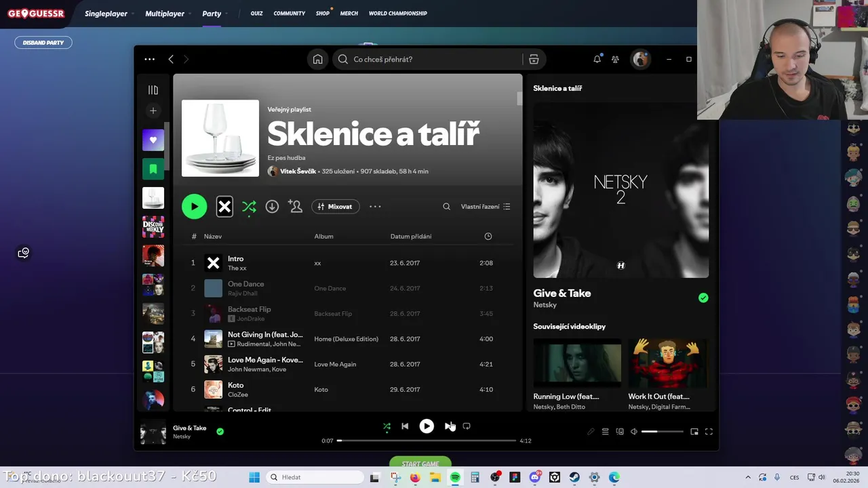The width and height of the screenshot is (868, 488).
Task: Open the Multiplayer menu in GeoGuessr
Action: tap(165, 14)
